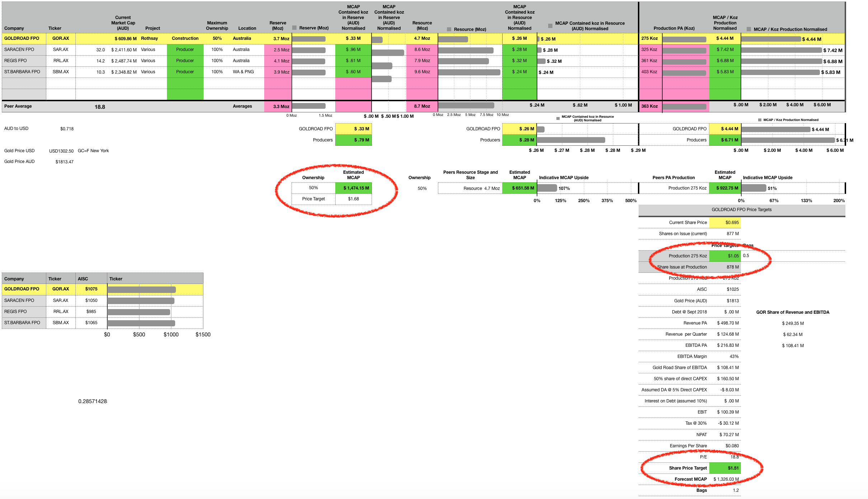Click the 8.6 Moz resource cell
Image resolution: width=868 pixels, height=499 pixels.
tap(422, 50)
